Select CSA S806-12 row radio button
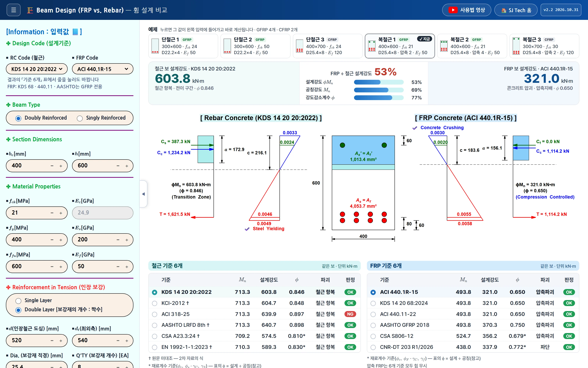The image size is (588, 368). [373, 336]
